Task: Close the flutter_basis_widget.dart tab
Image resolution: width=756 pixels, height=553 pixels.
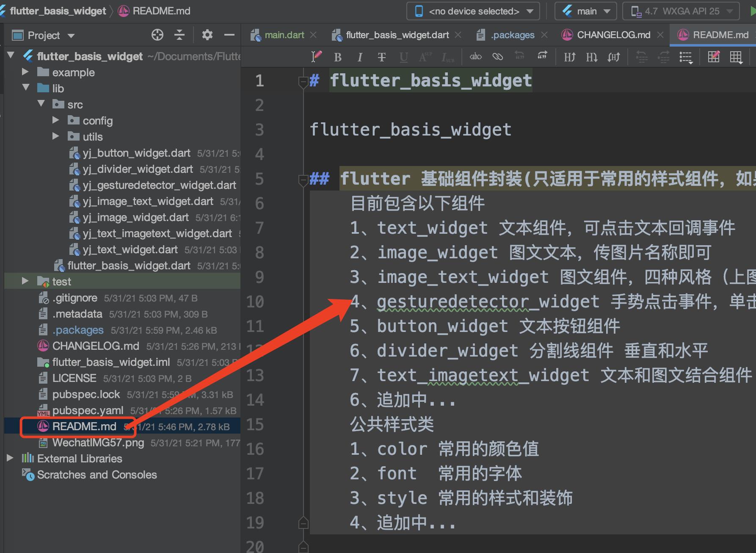Action: 458,35
